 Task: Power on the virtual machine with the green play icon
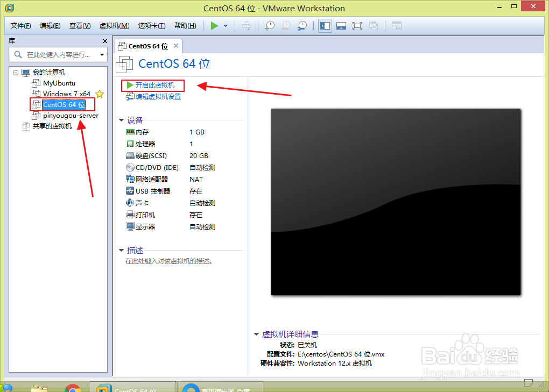click(x=214, y=25)
